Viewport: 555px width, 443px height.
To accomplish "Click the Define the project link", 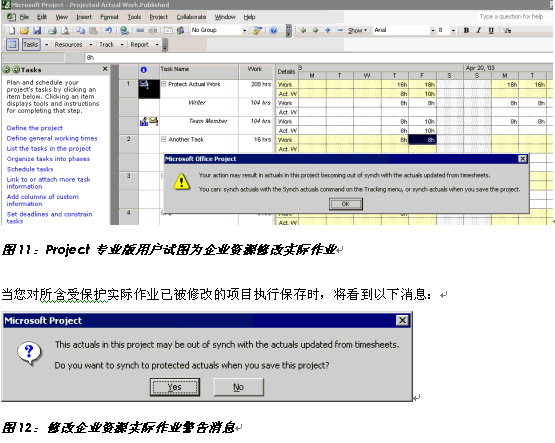I will tap(35, 128).
